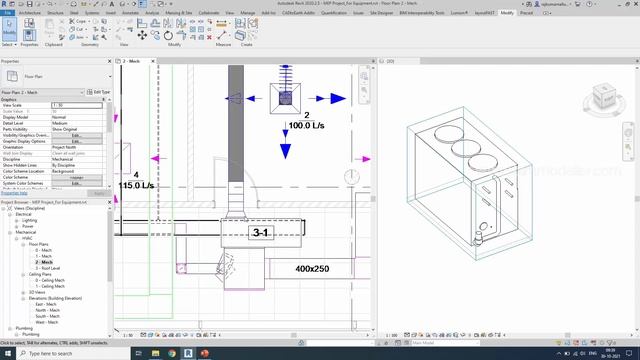Viewport: 640px width, 360px height.
Task: Switch to the {3D} view tab
Action: point(390,61)
